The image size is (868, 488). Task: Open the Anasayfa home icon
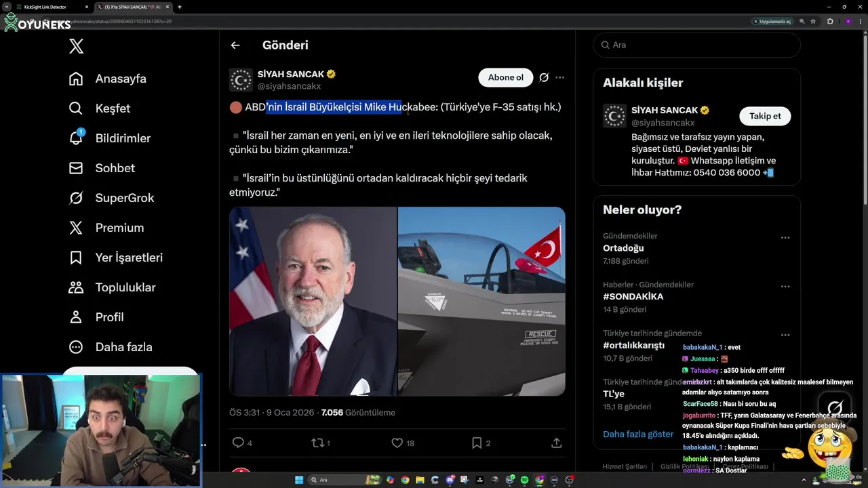pyautogui.click(x=76, y=79)
